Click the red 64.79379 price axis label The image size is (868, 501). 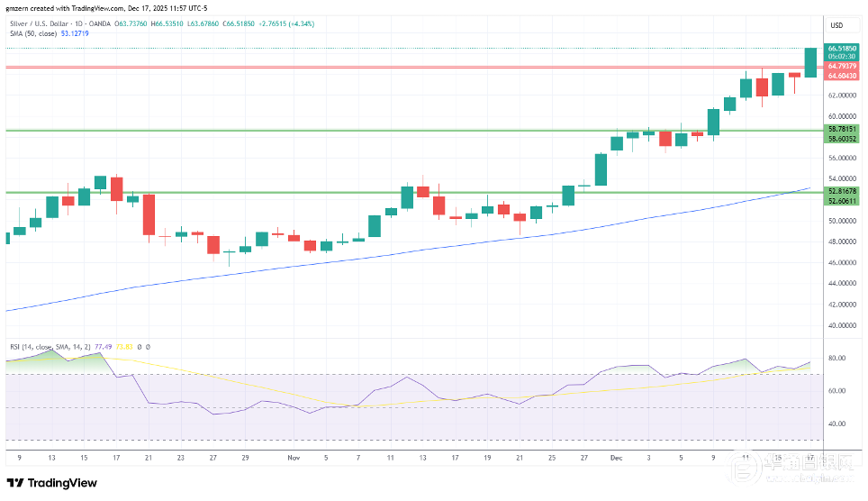click(x=842, y=65)
